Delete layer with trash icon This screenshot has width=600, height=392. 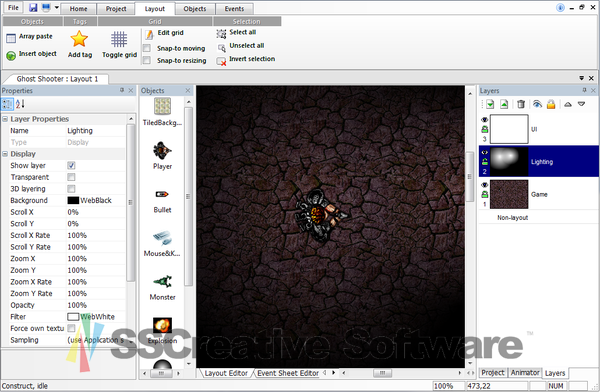[x=521, y=104]
